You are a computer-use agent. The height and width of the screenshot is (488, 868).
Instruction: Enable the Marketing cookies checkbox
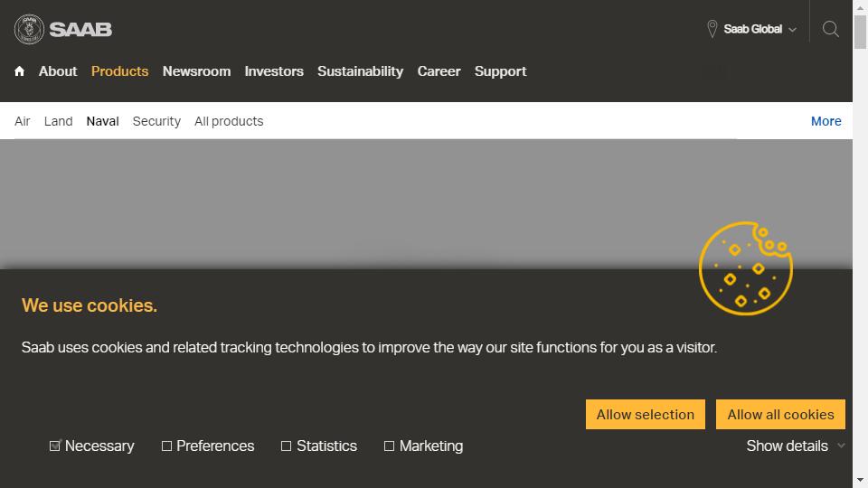[x=389, y=446]
